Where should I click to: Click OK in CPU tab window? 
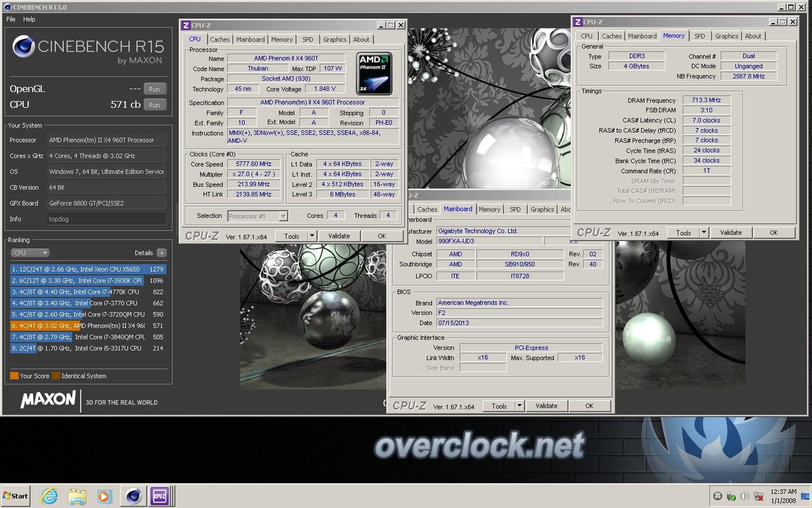click(x=382, y=236)
